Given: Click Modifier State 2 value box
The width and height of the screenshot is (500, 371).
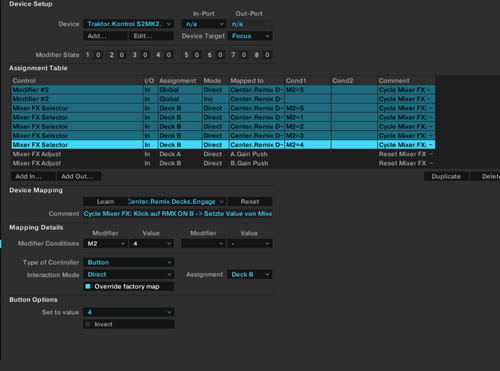Looking at the screenshot, I should pos(122,55).
